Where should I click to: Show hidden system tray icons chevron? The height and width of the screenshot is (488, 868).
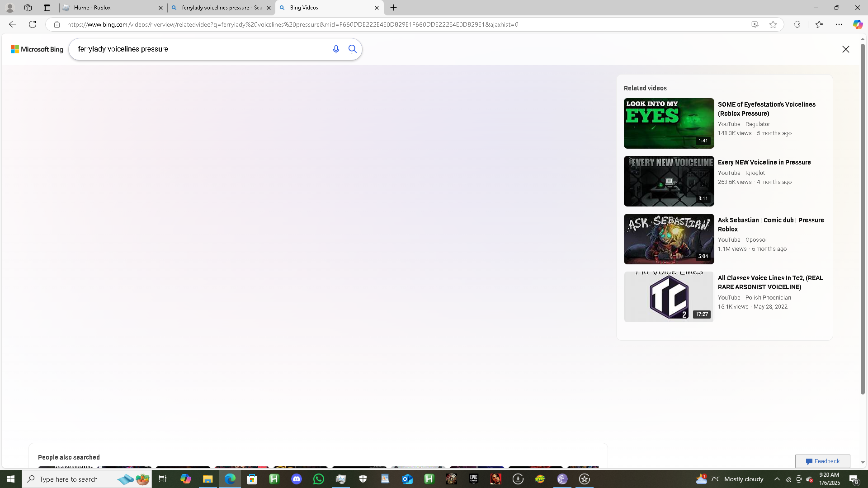tap(777, 479)
